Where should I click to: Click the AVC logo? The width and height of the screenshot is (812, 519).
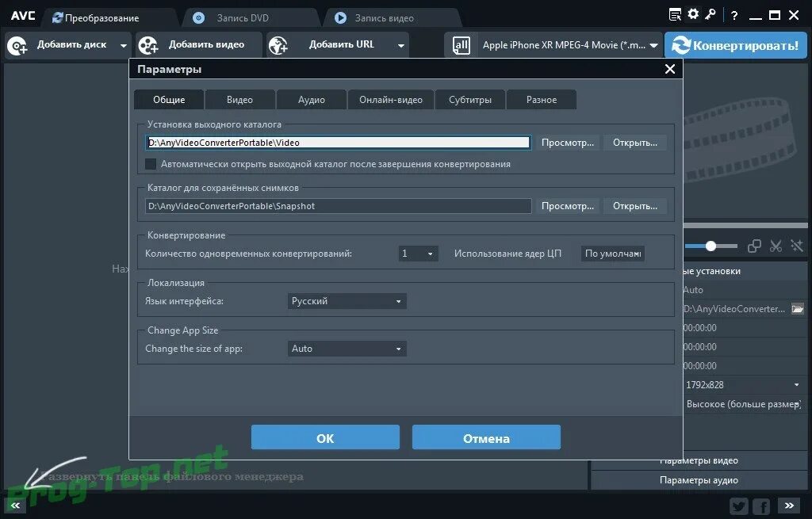coord(23,16)
